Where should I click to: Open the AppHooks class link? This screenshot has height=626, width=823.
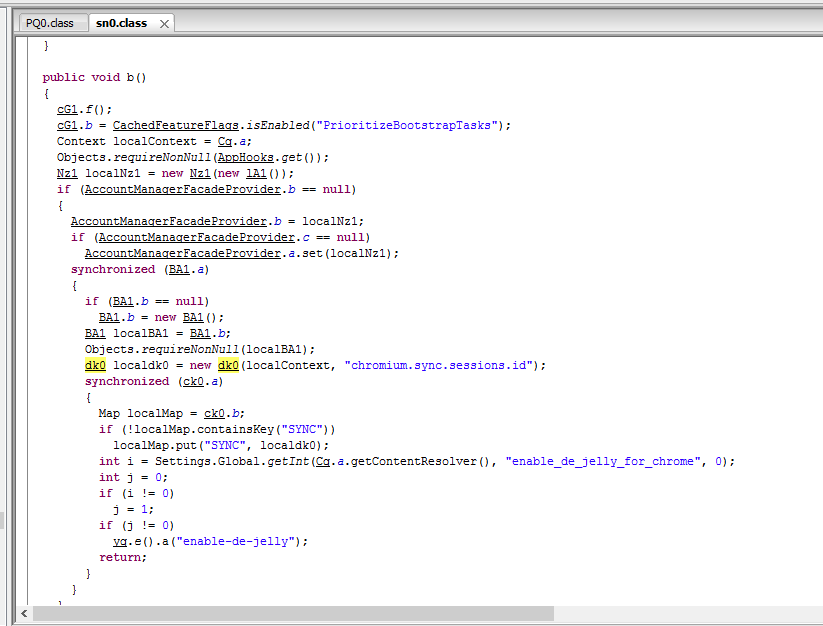coord(246,157)
